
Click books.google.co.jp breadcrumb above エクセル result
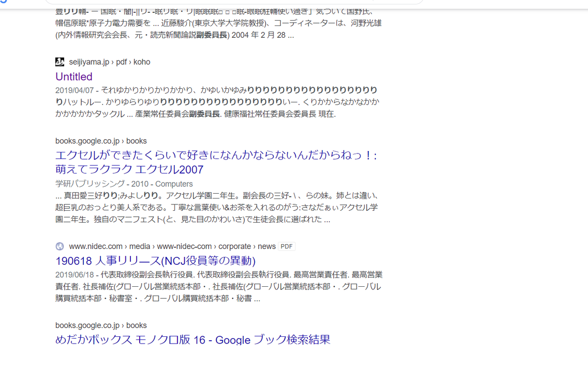point(101,141)
